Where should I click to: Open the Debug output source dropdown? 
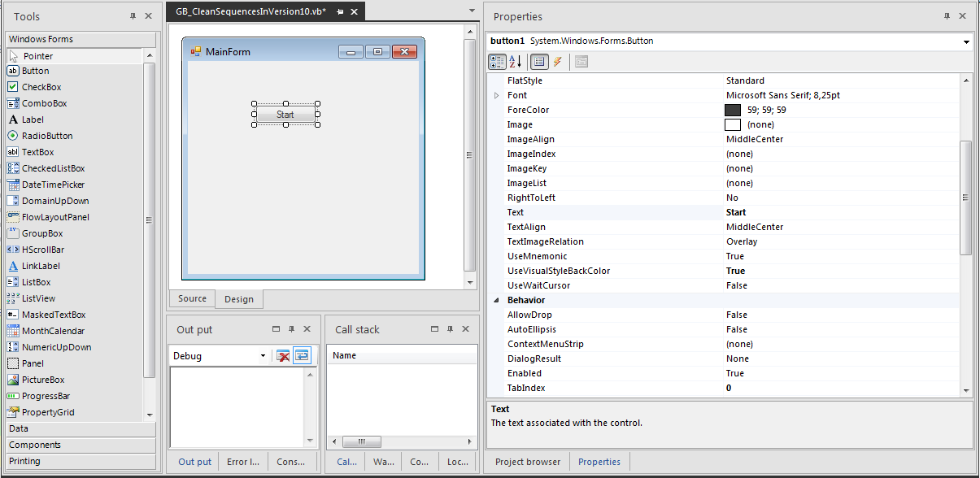tap(263, 355)
